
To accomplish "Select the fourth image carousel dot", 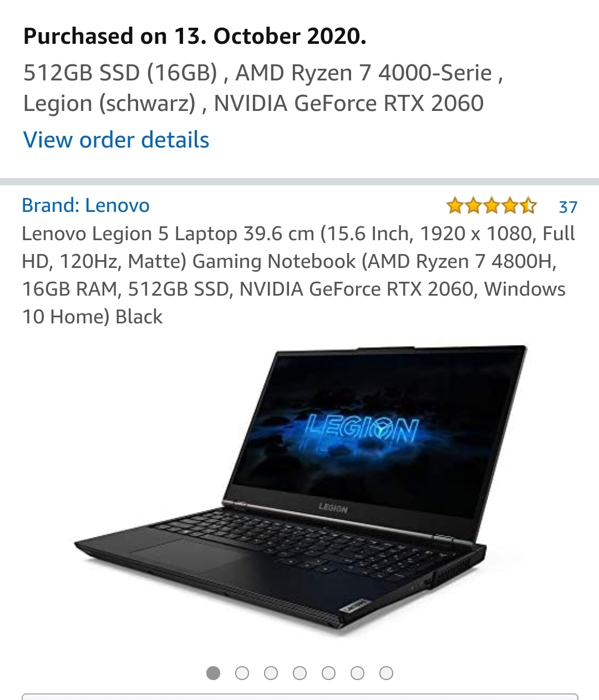I will [299, 673].
